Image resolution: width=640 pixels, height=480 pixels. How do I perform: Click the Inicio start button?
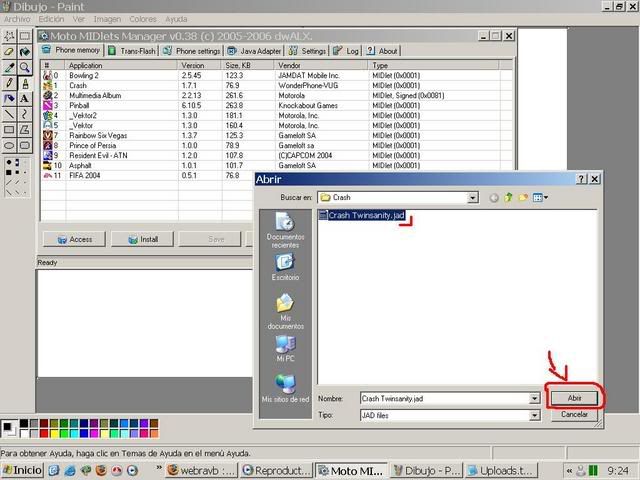22,470
